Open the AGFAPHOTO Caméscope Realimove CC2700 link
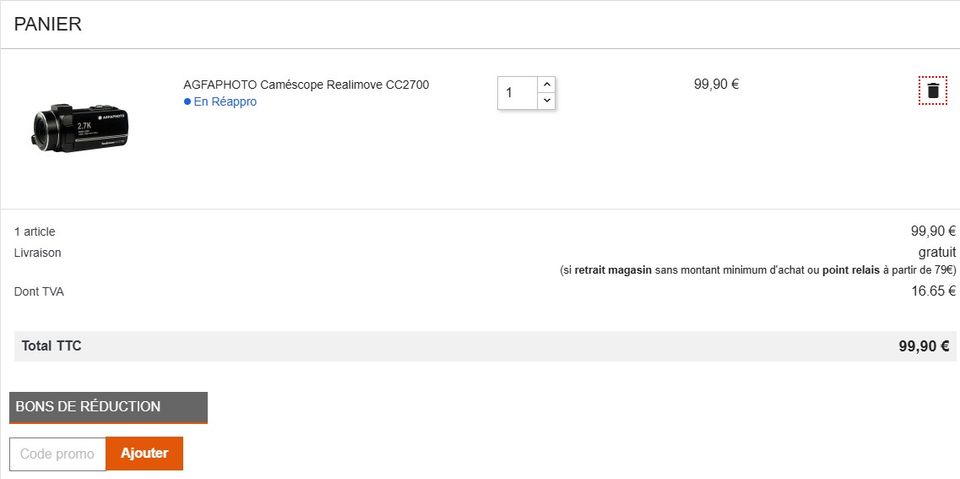 coord(306,85)
